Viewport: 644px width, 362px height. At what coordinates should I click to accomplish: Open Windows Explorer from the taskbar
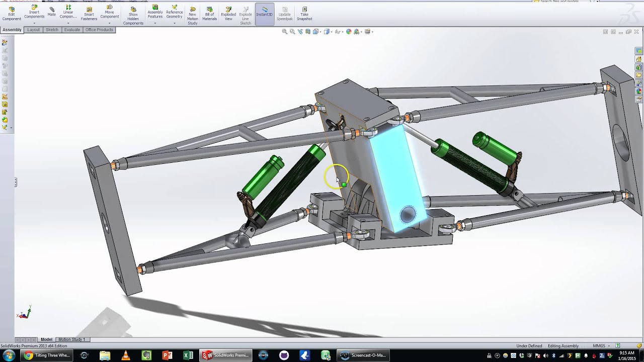point(105,355)
